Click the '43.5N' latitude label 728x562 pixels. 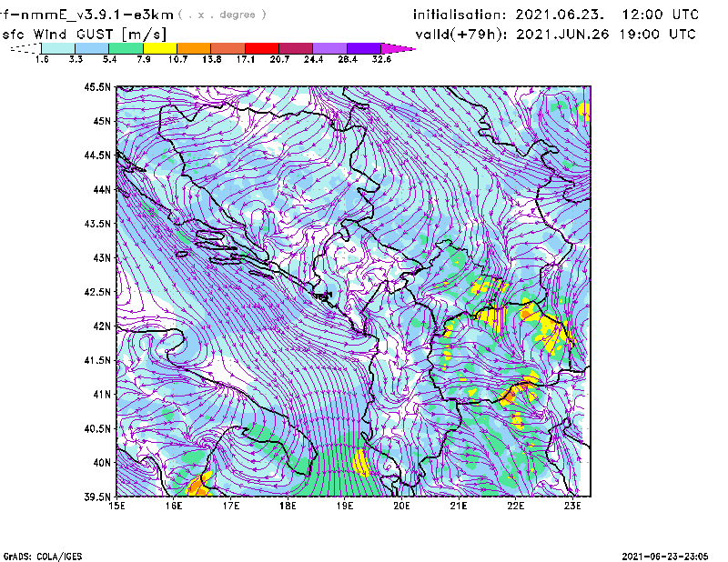pos(97,224)
